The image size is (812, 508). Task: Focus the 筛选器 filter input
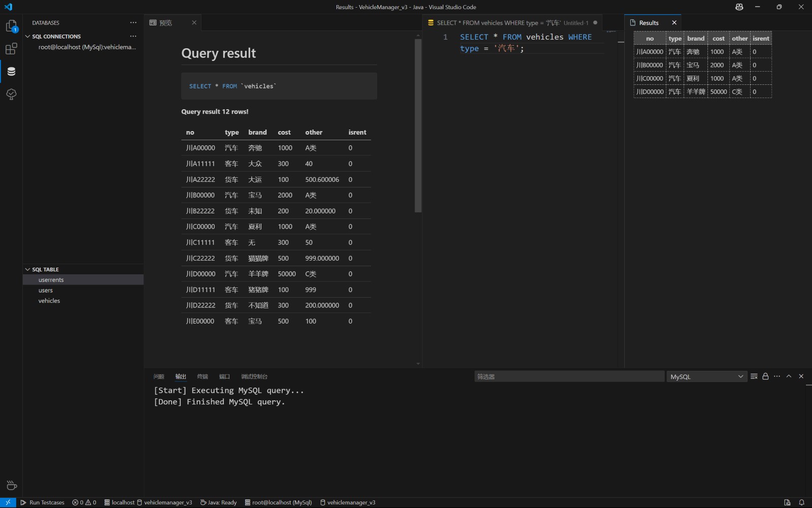[x=569, y=376]
